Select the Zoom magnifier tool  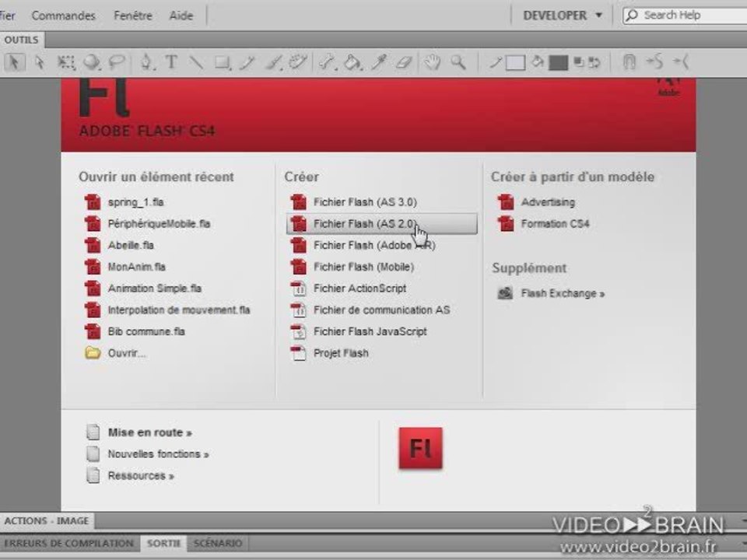click(x=458, y=62)
